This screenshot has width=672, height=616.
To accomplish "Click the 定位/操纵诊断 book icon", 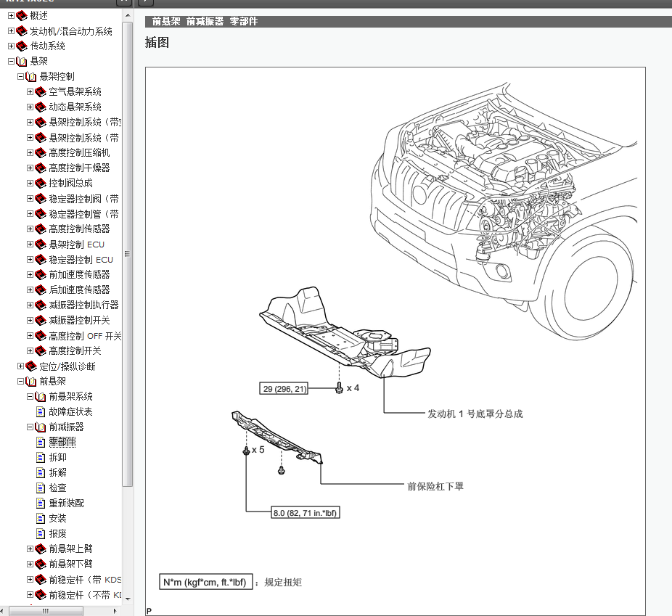I will click(x=31, y=366).
